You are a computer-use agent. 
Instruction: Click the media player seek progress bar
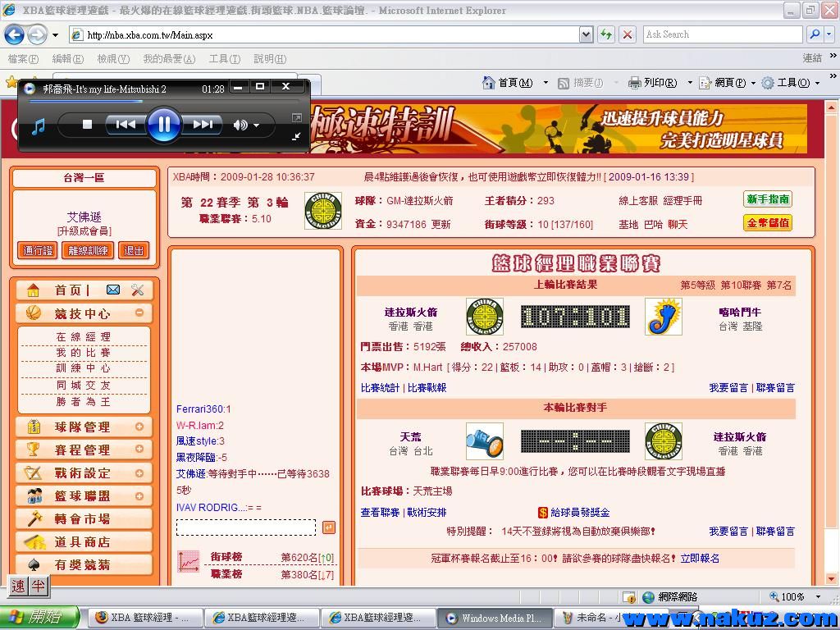point(163,101)
